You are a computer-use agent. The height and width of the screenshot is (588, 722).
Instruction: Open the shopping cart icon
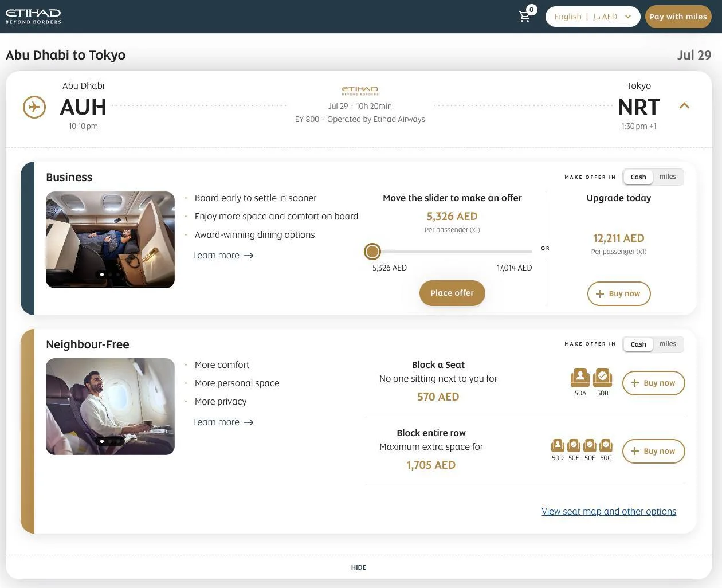525,17
